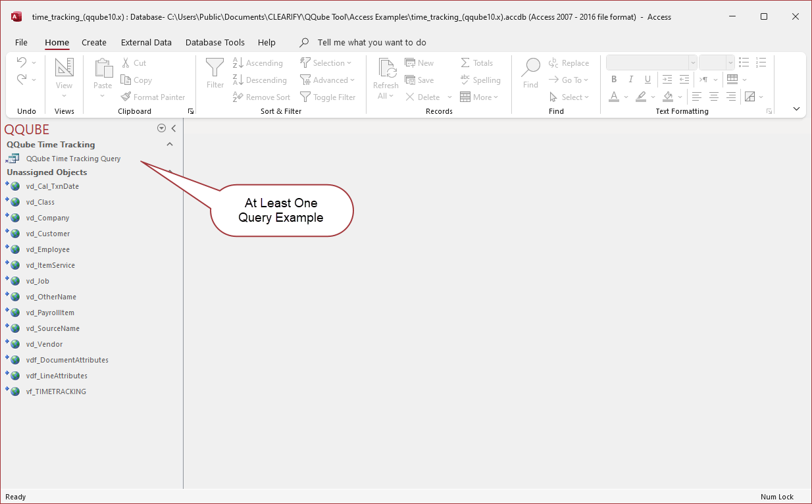
Task: Select the vf_TIMETRACKING linked table
Action: pyautogui.click(x=56, y=391)
